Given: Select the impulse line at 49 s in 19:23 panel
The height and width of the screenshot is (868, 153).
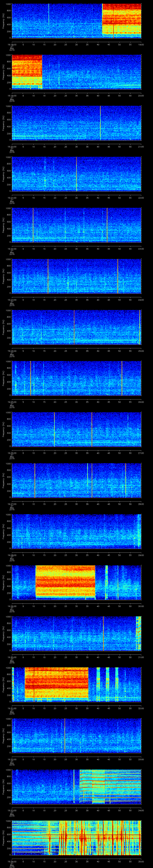Looking at the screenshot, I should tap(118, 276).
